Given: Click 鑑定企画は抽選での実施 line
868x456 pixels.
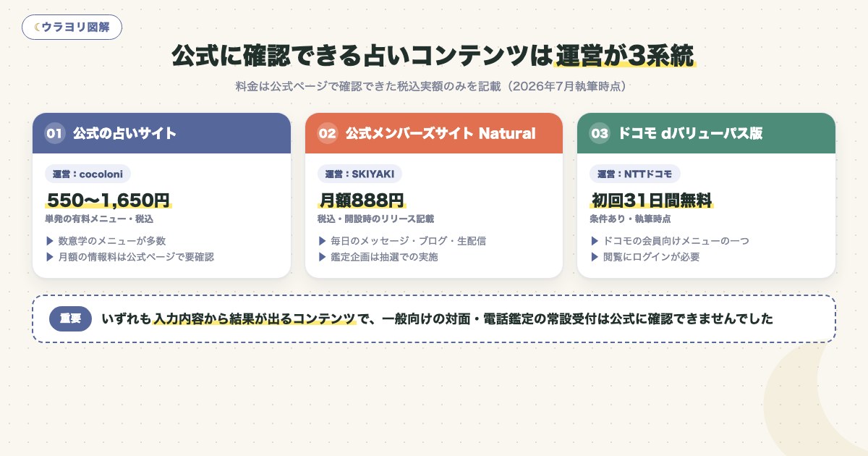Looking at the screenshot, I should (384, 257).
